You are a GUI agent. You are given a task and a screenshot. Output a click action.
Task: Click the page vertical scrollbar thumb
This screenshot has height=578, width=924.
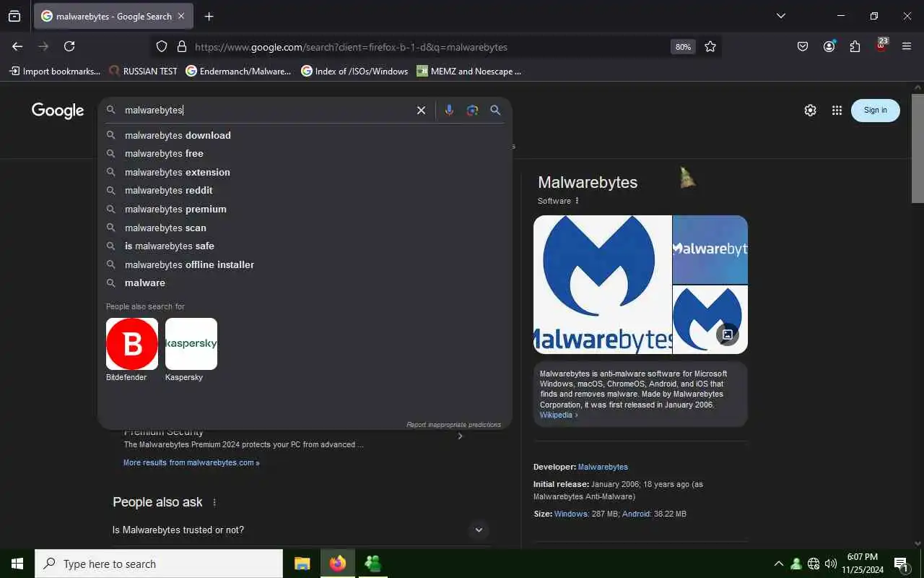(918, 148)
